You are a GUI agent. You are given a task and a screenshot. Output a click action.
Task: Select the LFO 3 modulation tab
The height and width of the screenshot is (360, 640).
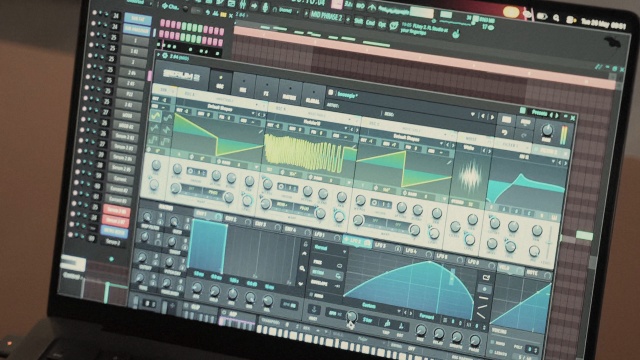pos(387,247)
